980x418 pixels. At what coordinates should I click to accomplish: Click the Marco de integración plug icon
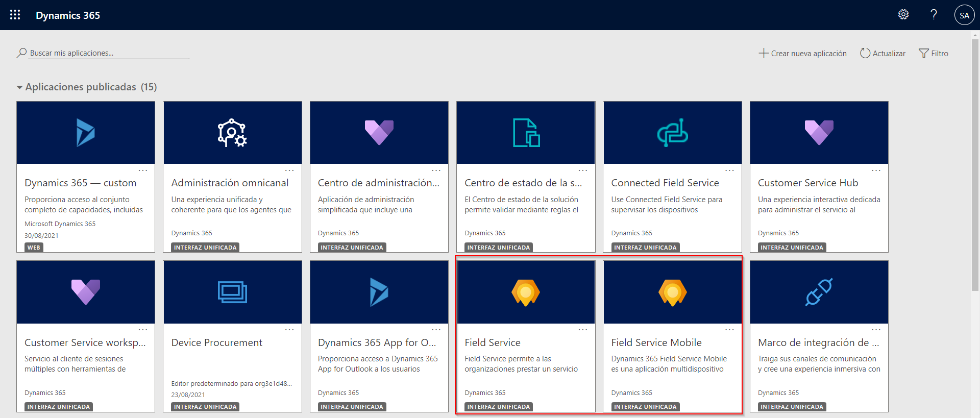819,292
